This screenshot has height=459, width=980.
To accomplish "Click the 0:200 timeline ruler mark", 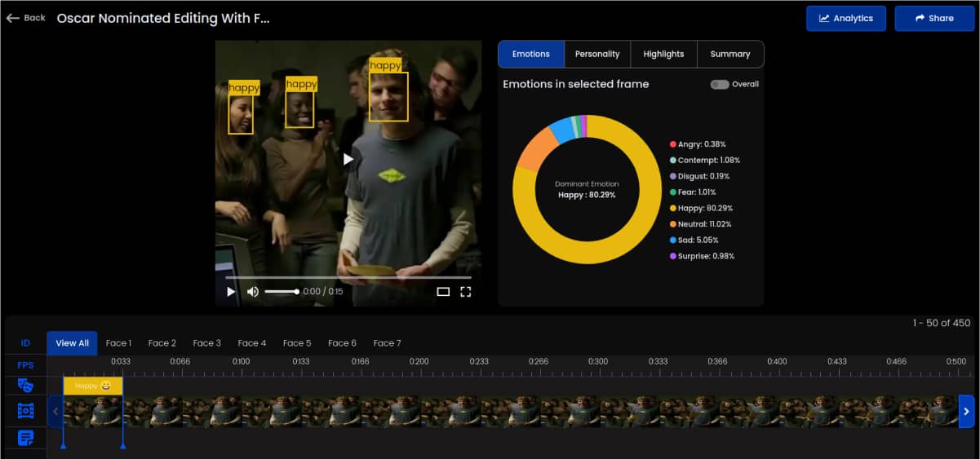I will click(419, 361).
